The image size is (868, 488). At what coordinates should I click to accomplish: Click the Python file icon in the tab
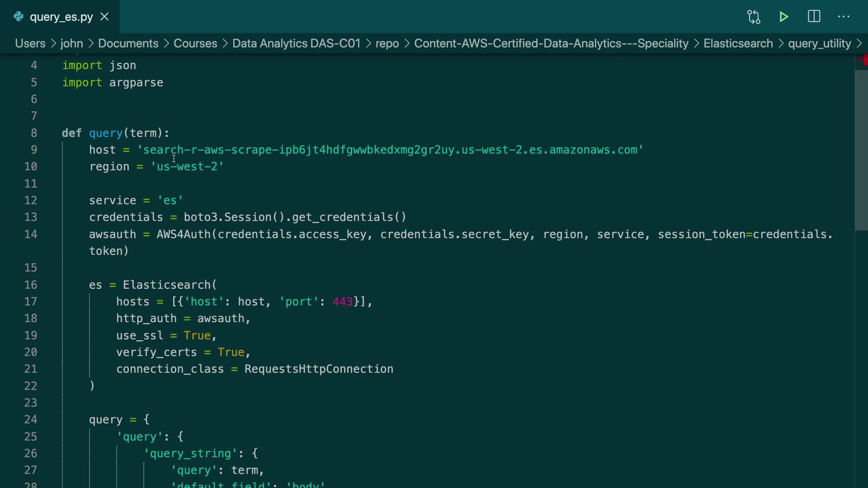coord(19,17)
